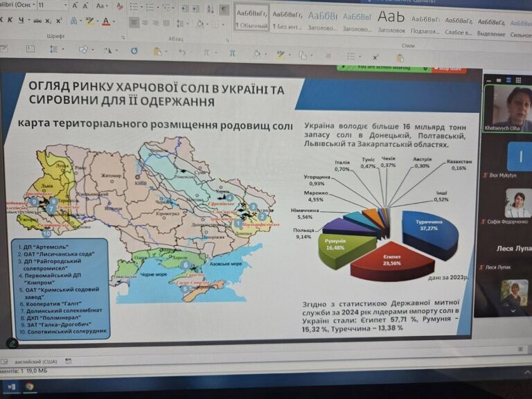Expand the font color dropdown arrow
Image resolution: width=532 pixels, height=399 pixels.
coord(114,21)
